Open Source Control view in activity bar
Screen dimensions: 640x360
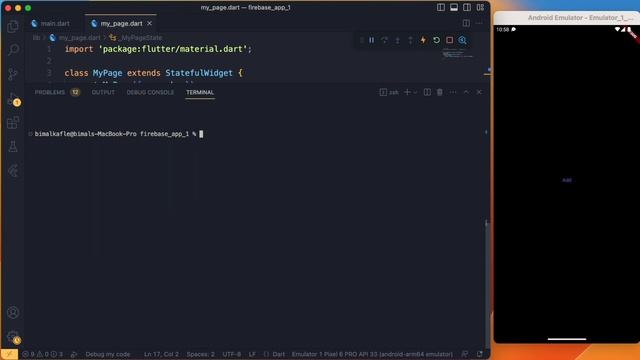13,74
